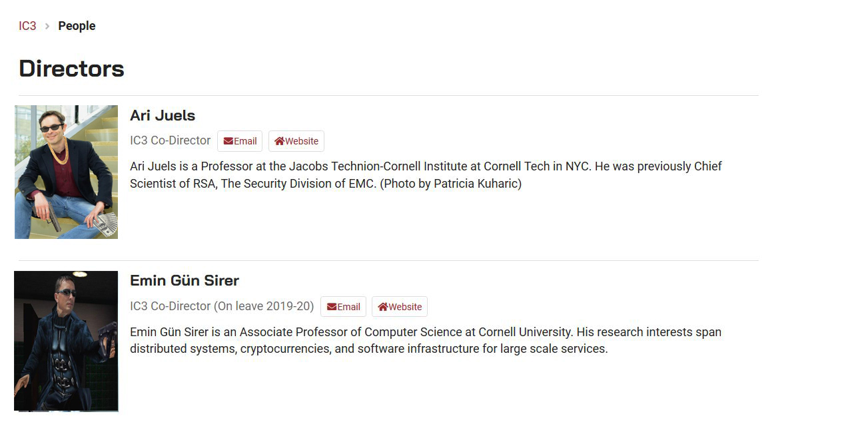The width and height of the screenshot is (868, 432).
Task: Click the Emin Gün Sirer name heading
Action: (x=185, y=280)
